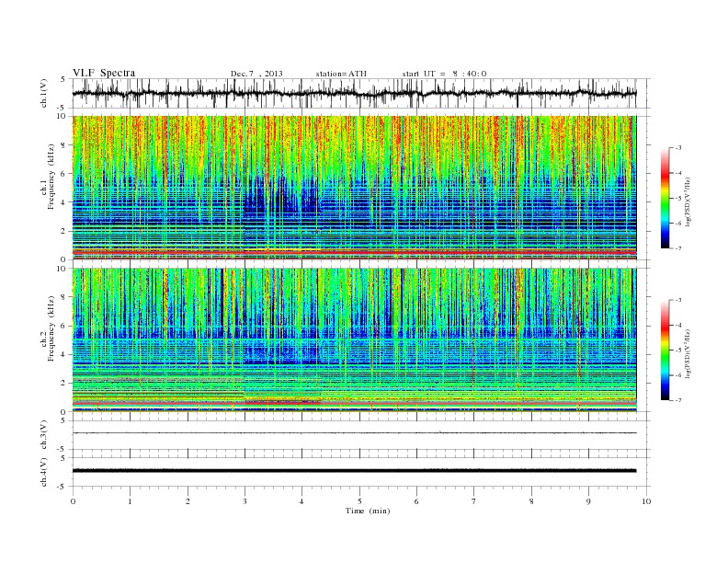The height and width of the screenshot is (563, 728).
Task: Click the "-3" tick on ch.1 colorbar
Action: coord(677,148)
